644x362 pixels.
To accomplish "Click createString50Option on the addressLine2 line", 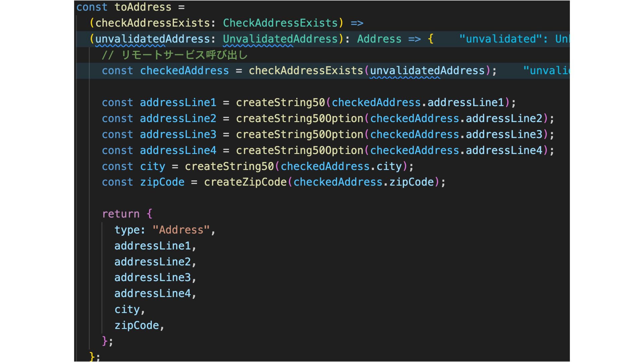I will [x=300, y=118].
